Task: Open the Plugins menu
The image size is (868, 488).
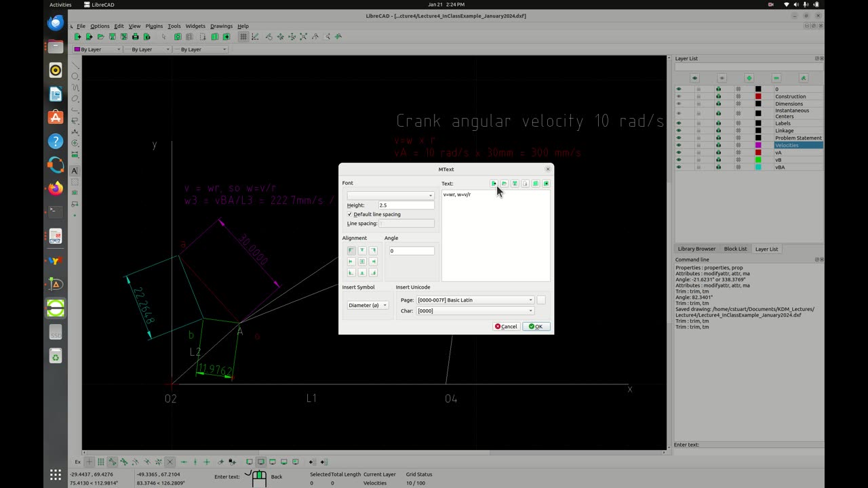Action: [154, 26]
